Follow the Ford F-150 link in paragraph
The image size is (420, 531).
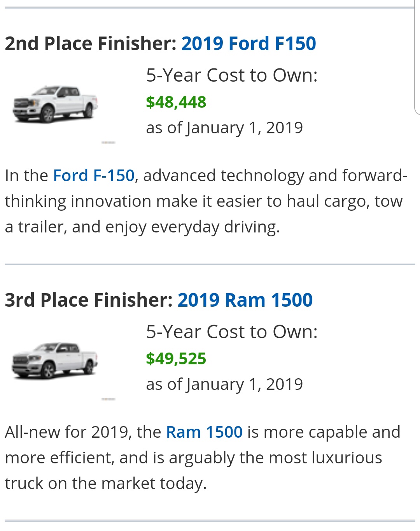click(94, 175)
